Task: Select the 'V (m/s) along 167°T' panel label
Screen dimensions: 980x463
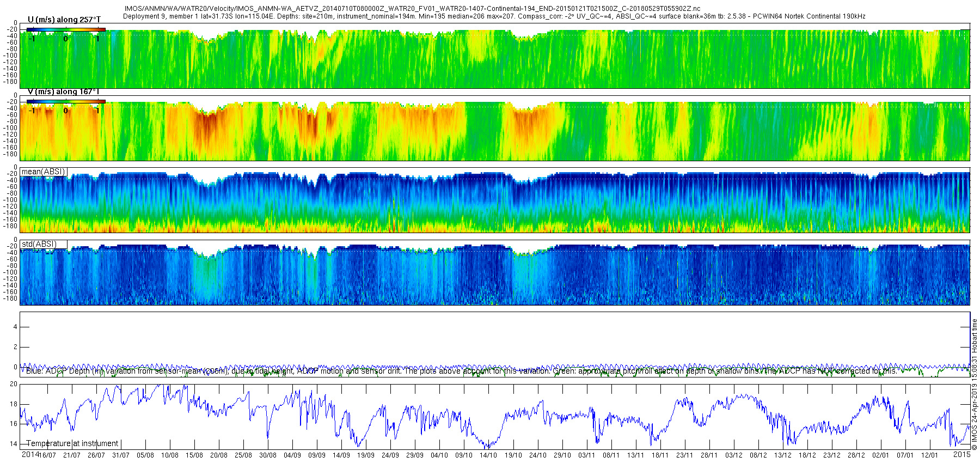Action: (64, 92)
